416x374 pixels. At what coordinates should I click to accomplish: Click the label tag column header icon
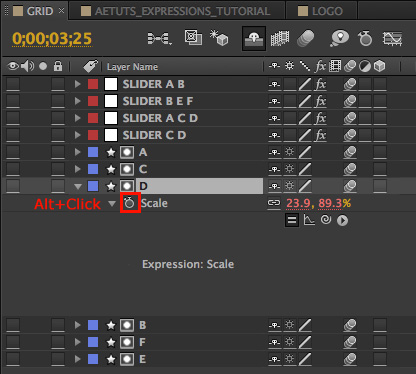click(90, 66)
